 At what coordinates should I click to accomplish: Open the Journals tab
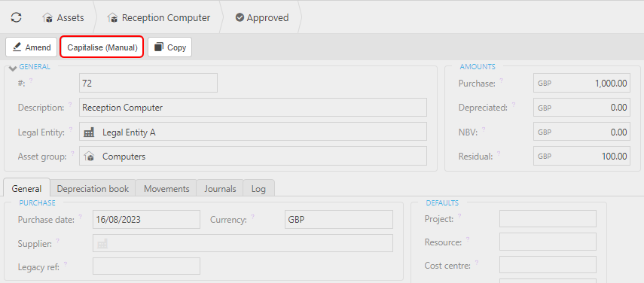click(x=220, y=189)
